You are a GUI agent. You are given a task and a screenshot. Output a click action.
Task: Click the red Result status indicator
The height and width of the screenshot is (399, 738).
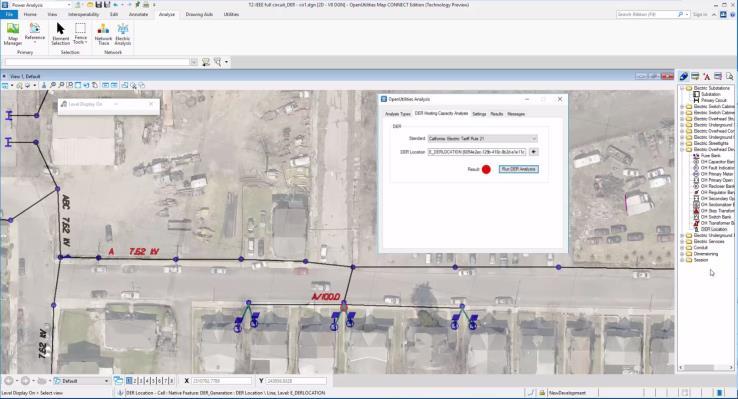(486, 169)
